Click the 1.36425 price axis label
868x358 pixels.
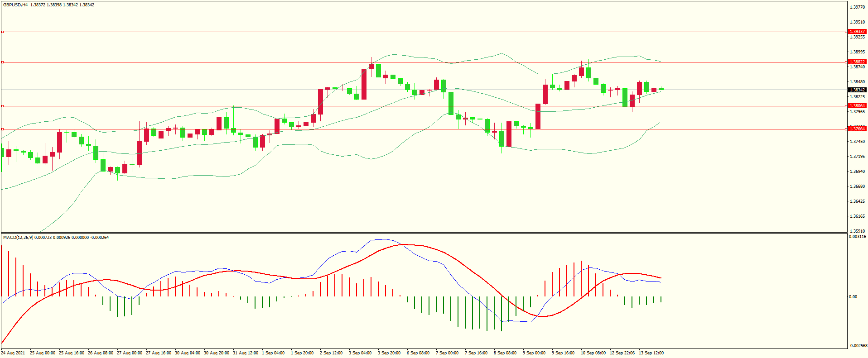[x=857, y=201]
